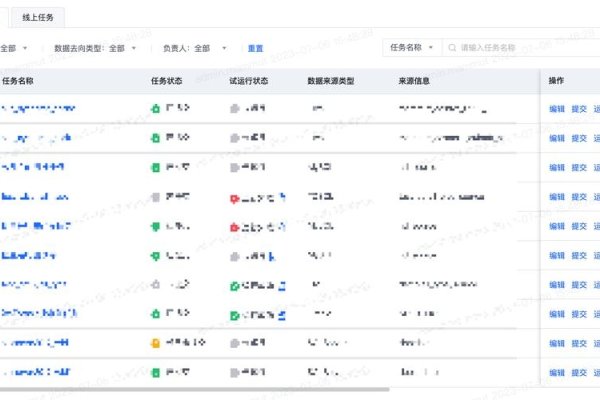Click 编辑 in the first task row

[557, 108]
